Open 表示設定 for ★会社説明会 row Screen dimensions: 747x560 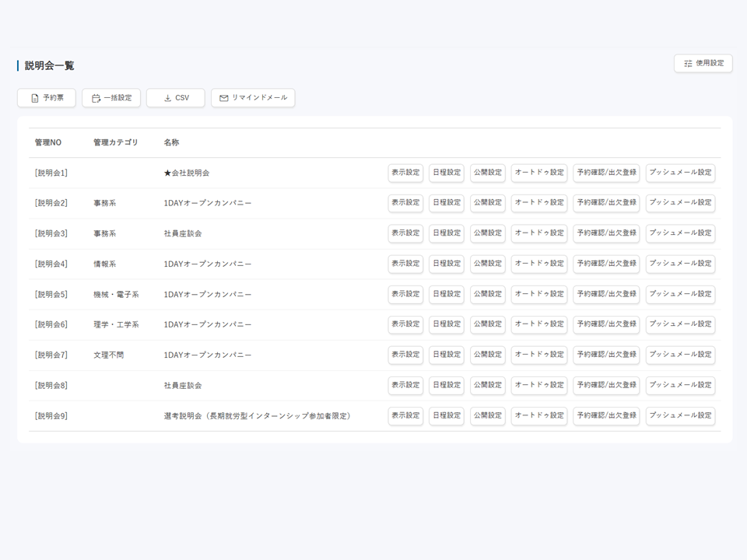tap(405, 173)
